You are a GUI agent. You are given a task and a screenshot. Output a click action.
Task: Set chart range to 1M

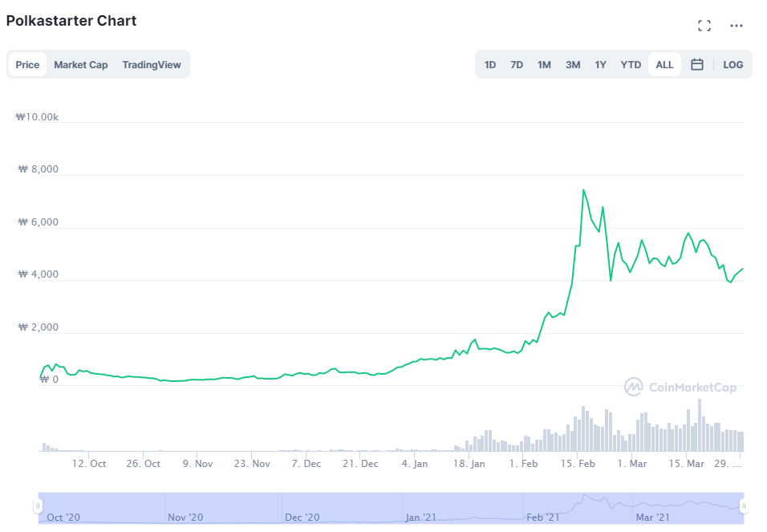(544, 65)
